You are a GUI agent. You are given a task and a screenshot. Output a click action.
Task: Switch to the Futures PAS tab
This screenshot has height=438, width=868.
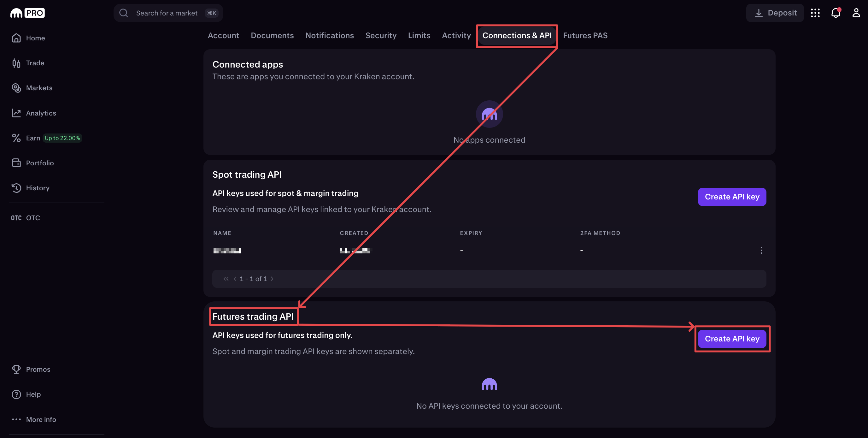[585, 35]
